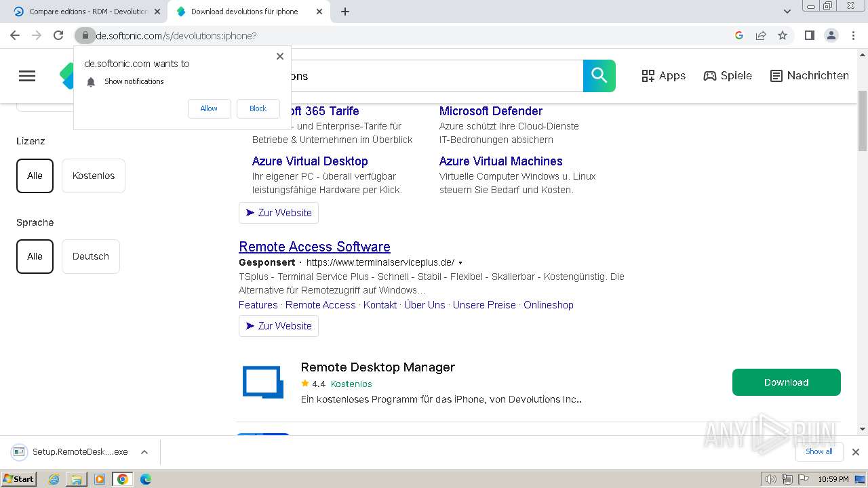Open the Azure Virtual Machines link

pyautogui.click(x=501, y=161)
